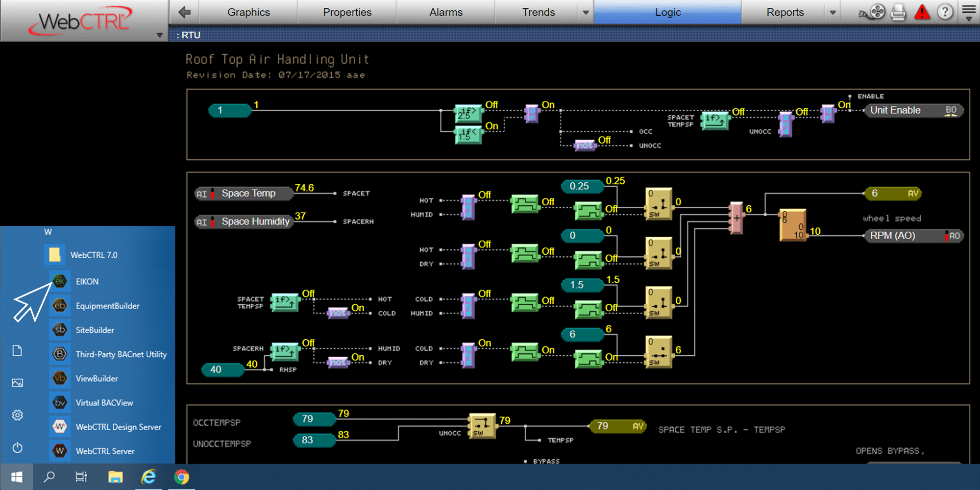
Task: Open Settings gear in start menu
Action: (x=17, y=415)
